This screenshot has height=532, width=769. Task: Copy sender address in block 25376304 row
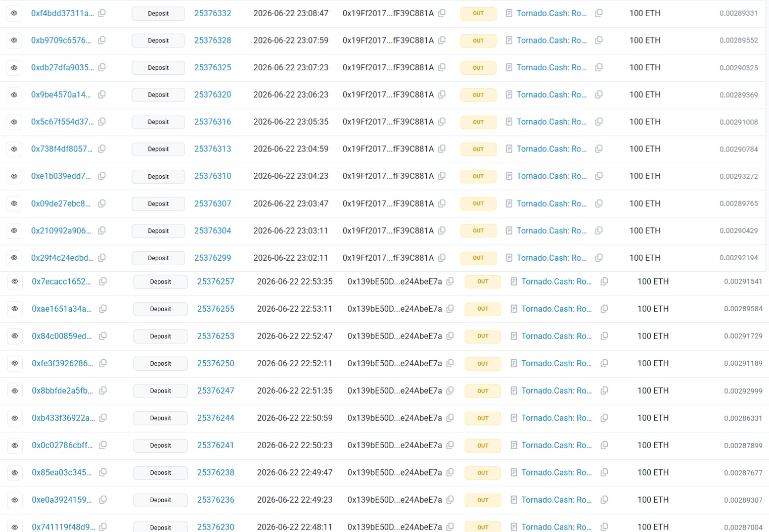pyautogui.click(x=442, y=231)
